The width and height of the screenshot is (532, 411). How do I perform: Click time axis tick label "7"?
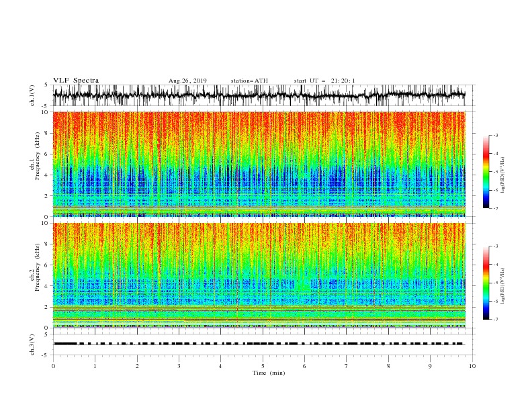(x=347, y=366)
